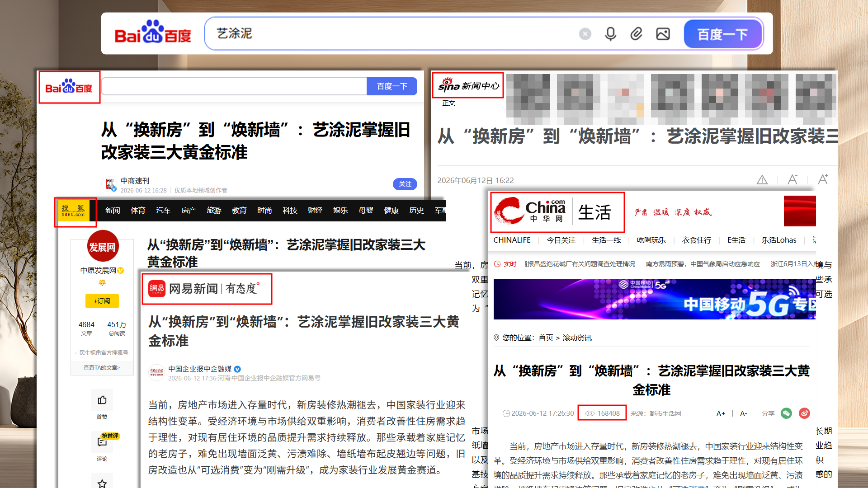The height and width of the screenshot is (488, 868).
Task: Share via the green WeChat icon
Action: pos(786,413)
